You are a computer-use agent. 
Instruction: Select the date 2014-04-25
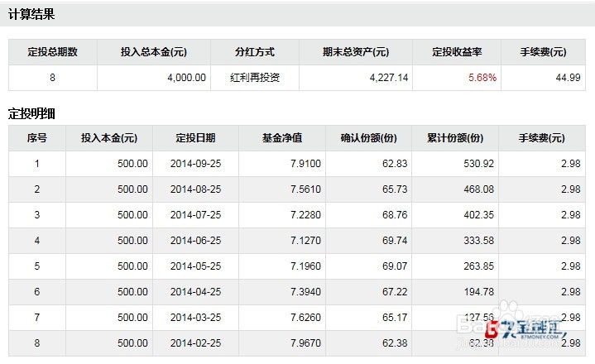[196, 292]
